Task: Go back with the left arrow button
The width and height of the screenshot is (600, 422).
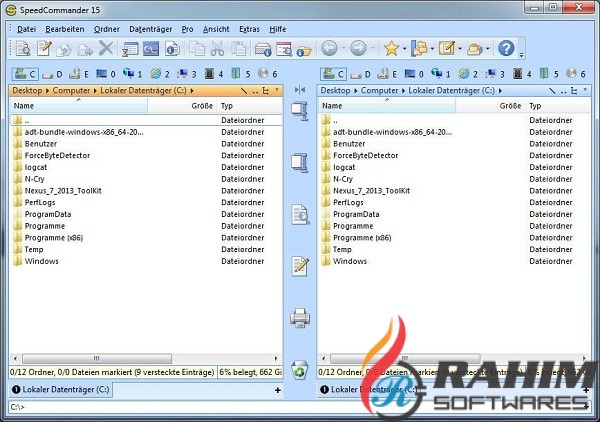Action: [329, 49]
